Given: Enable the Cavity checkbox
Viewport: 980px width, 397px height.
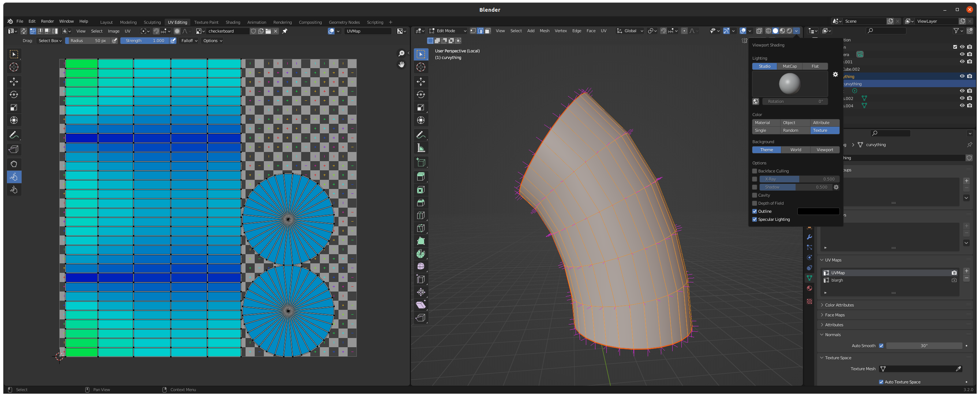Looking at the screenshot, I should coord(755,195).
